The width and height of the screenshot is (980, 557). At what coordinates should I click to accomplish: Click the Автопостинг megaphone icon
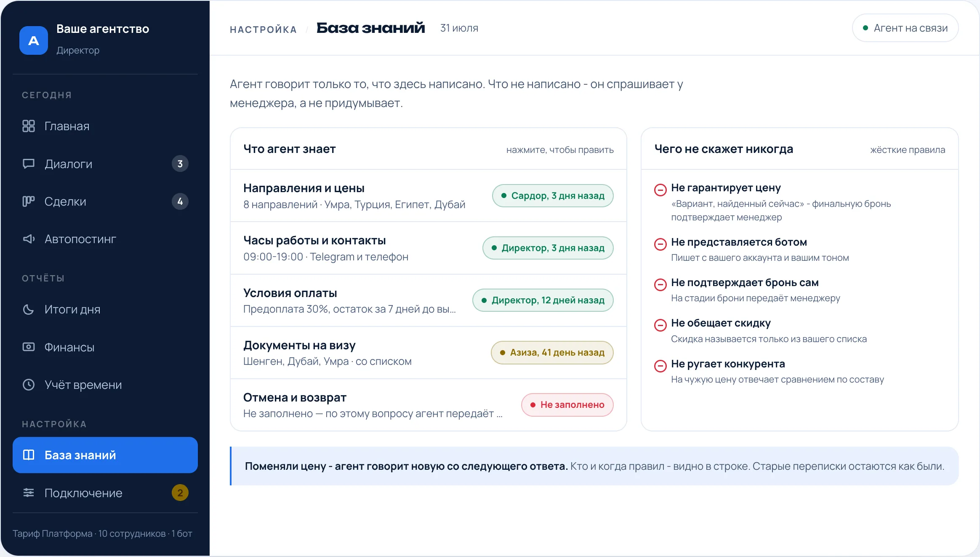(x=28, y=239)
